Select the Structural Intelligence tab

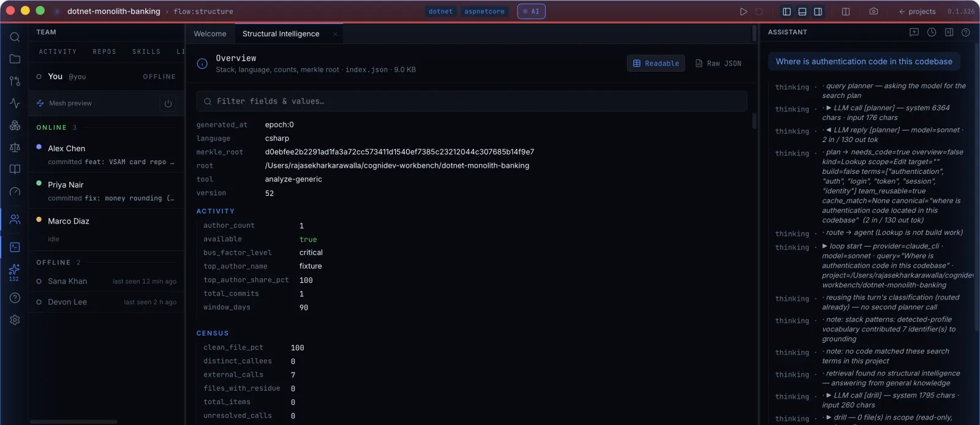point(281,34)
